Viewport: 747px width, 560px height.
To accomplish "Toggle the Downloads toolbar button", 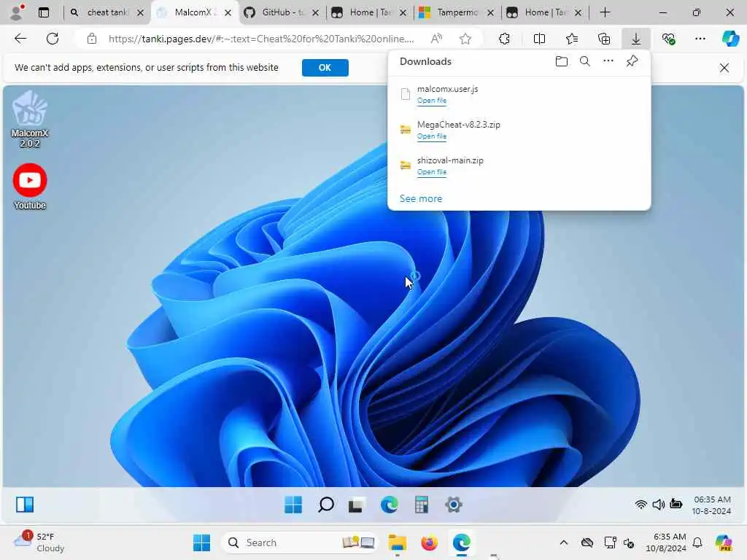I will (x=636, y=39).
